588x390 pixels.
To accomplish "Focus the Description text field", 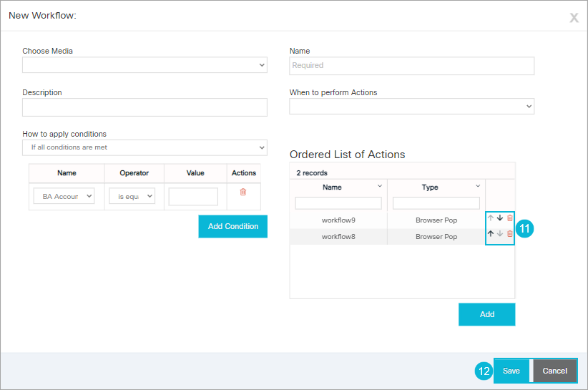I will click(x=144, y=107).
